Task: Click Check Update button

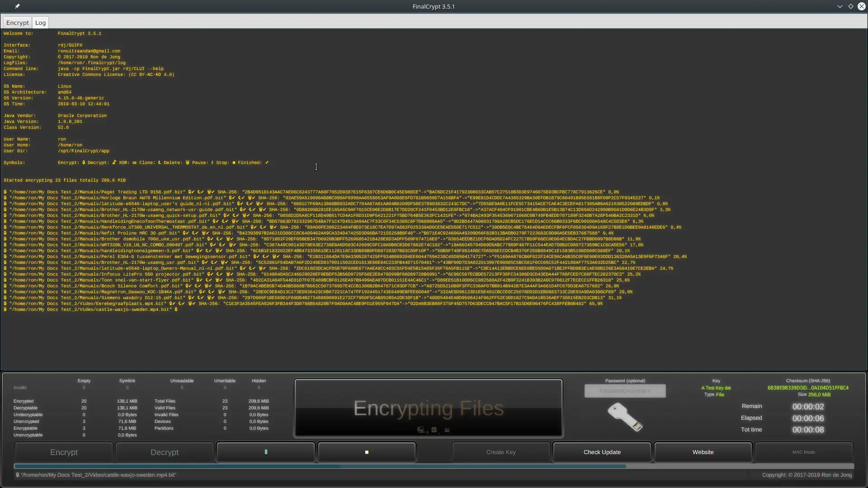Action: point(602,452)
